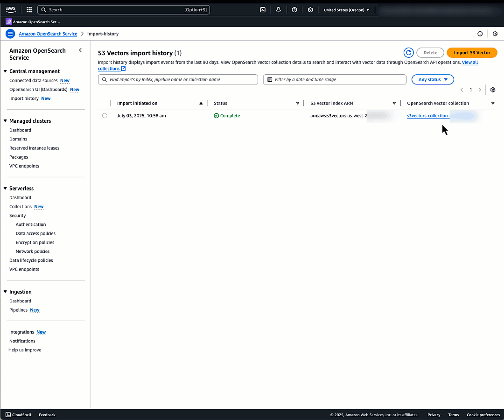The width and height of the screenshot is (504, 420).
Task: Click the date and time range filter
Action: coord(335,79)
